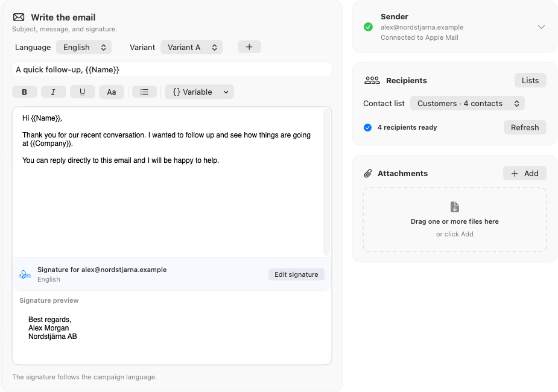
Task: Add an attachment
Action: click(525, 173)
